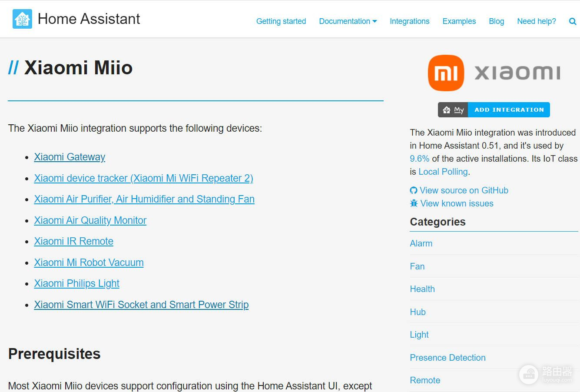The width and height of the screenshot is (580, 392).
Task: Open the Xiaomi Gateway link
Action: coord(70,157)
